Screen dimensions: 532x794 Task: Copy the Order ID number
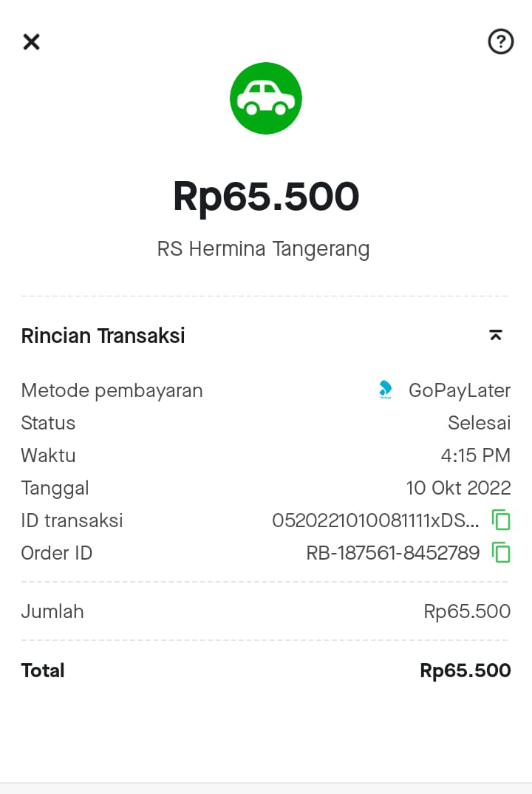[502, 552]
